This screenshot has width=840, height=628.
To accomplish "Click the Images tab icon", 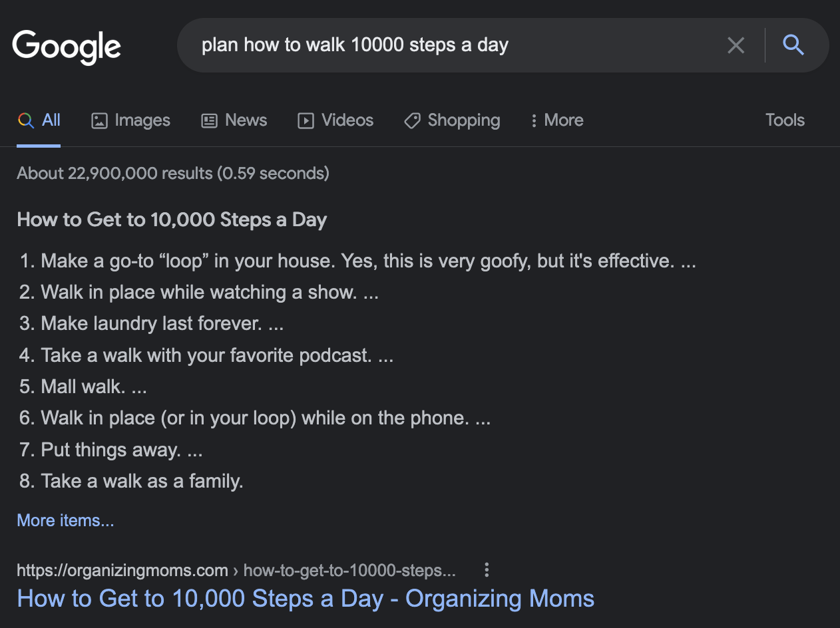I will pyautogui.click(x=99, y=120).
